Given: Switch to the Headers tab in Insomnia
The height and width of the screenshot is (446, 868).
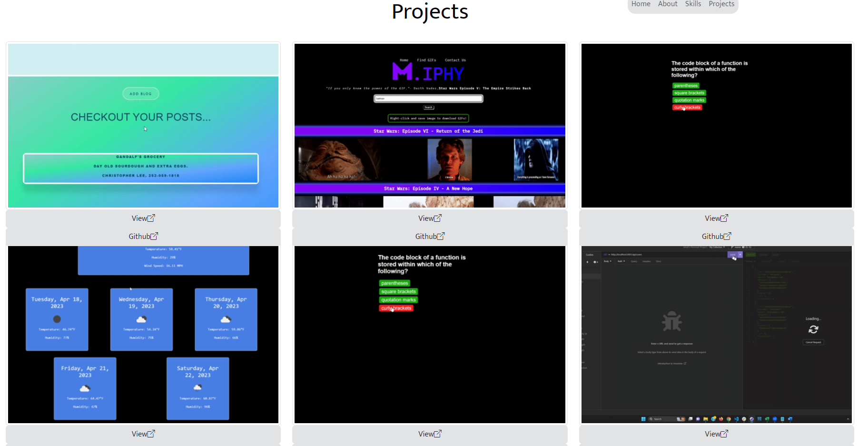Looking at the screenshot, I should [647, 261].
